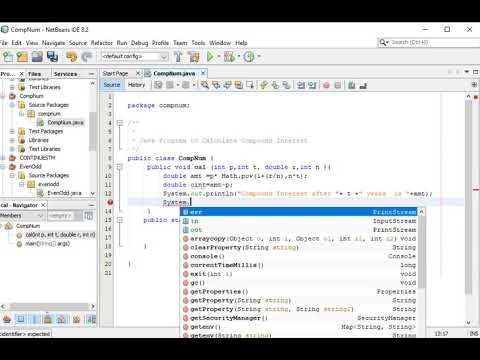Click the Debug Project toolbar icon

coord(229,57)
